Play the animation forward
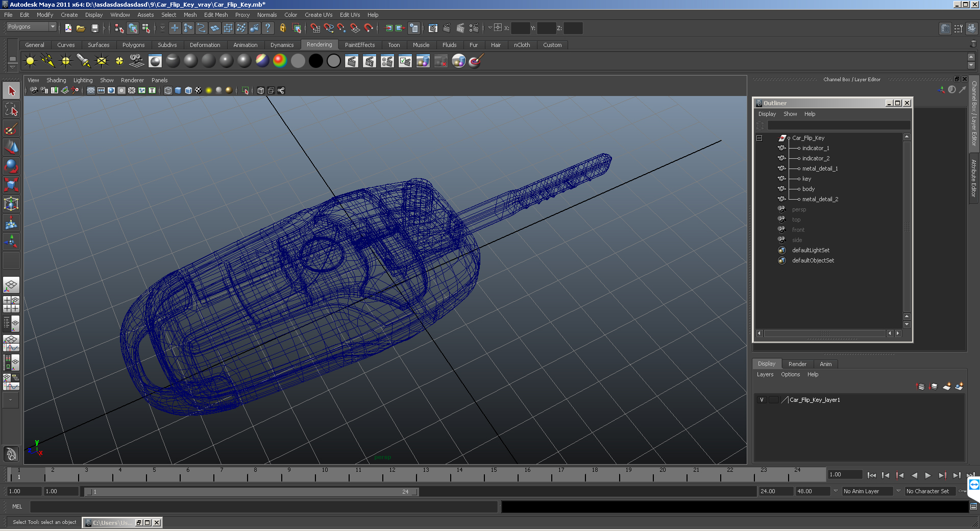 pyautogui.click(x=928, y=475)
